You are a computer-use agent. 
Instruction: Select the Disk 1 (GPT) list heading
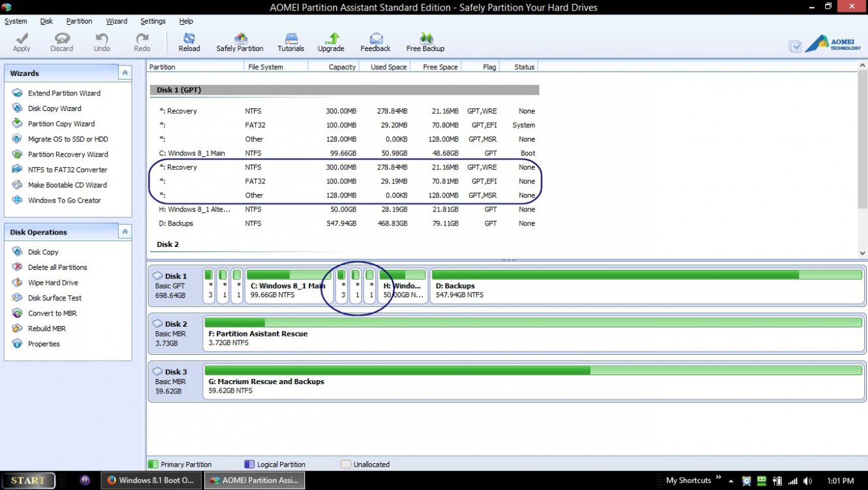click(344, 90)
